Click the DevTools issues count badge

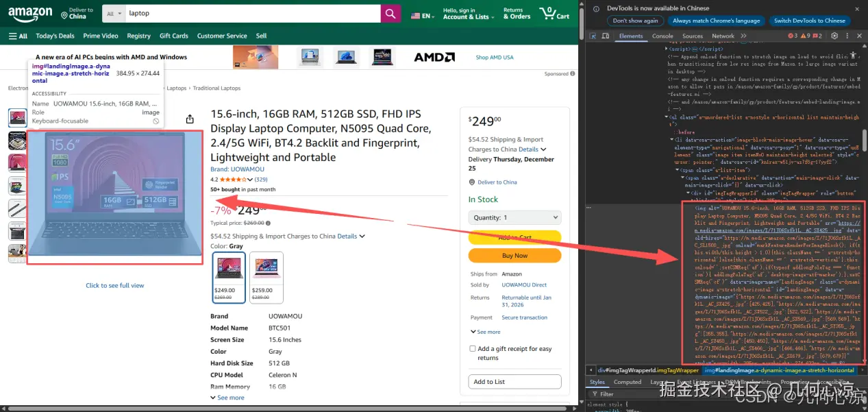tap(819, 36)
